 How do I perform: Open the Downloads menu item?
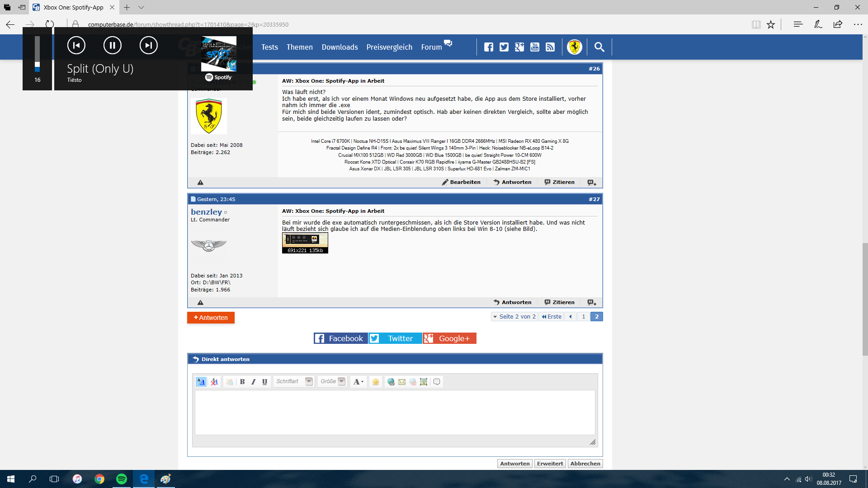pos(340,47)
